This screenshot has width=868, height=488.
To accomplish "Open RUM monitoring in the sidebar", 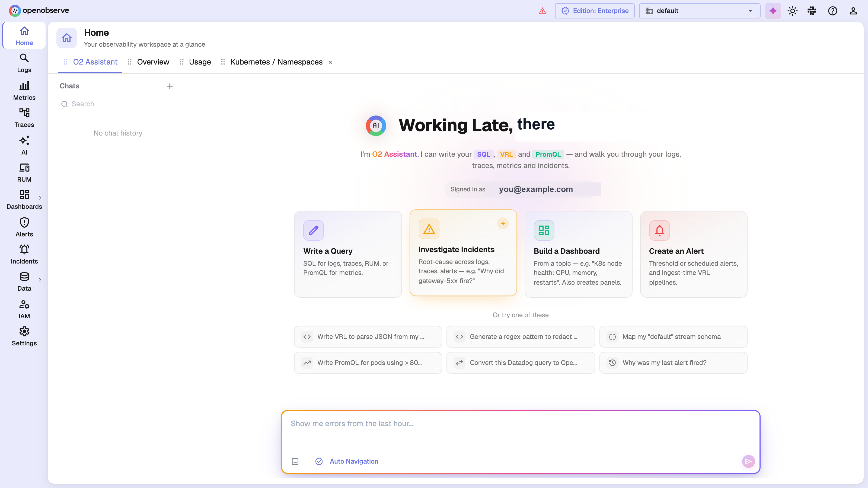I will [24, 172].
